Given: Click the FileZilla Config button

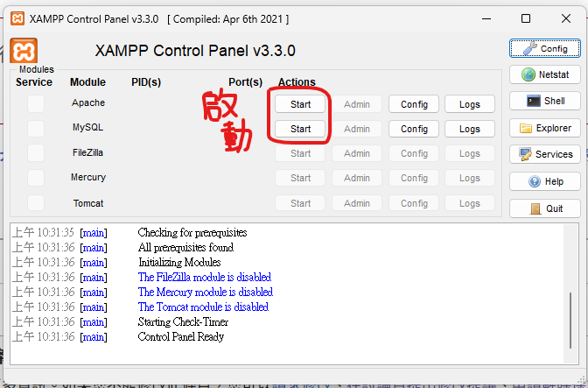Looking at the screenshot, I should pos(414,153).
